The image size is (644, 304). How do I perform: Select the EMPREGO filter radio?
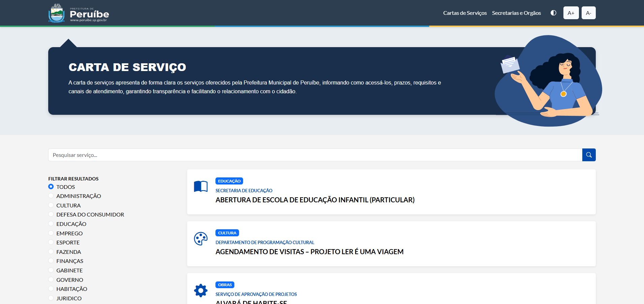coord(51,233)
